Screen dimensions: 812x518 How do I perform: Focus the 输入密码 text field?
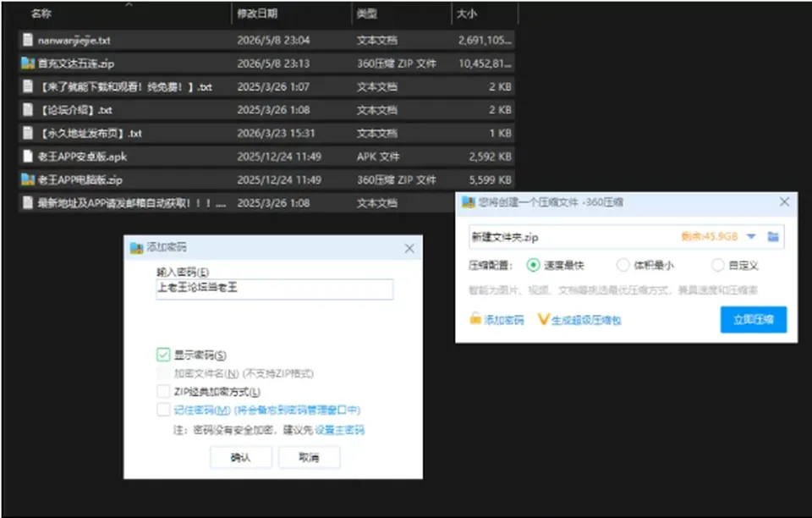click(274, 289)
